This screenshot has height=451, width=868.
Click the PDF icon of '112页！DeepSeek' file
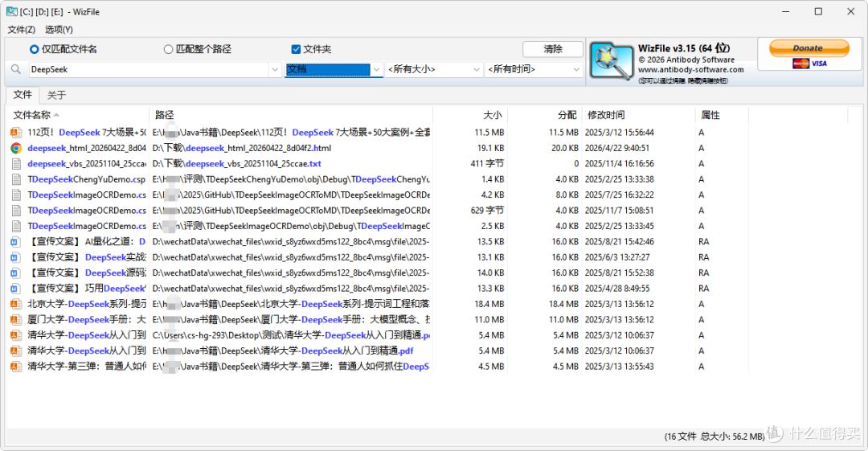[x=16, y=133]
